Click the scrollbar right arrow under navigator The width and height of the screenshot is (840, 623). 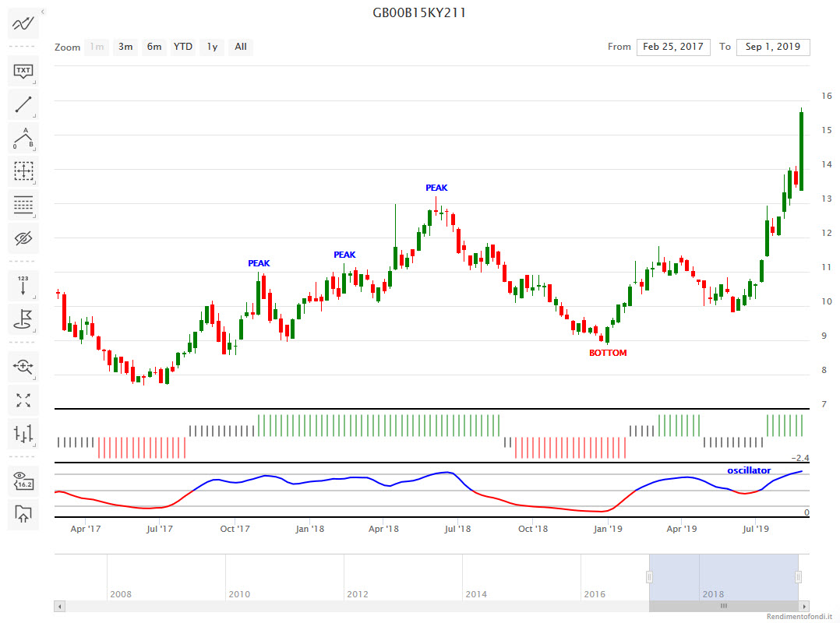(x=803, y=606)
